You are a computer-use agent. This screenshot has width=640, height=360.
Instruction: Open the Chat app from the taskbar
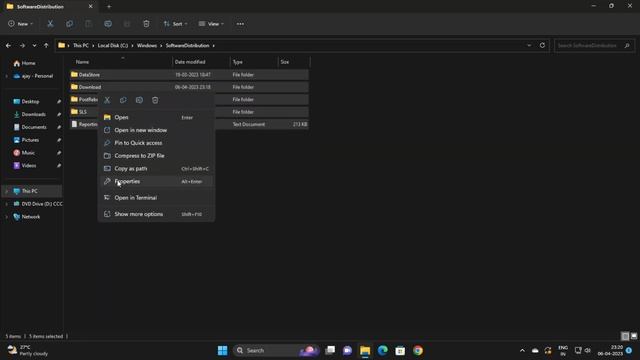point(347,350)
